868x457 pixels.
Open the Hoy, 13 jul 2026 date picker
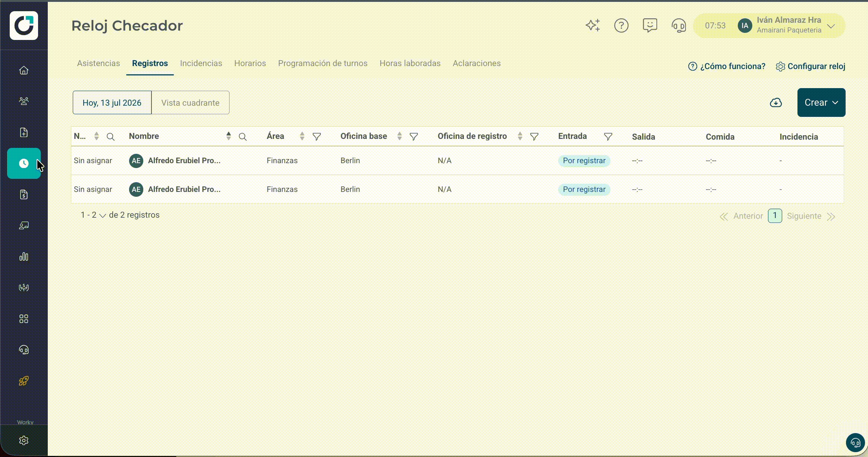click(112, 103)
